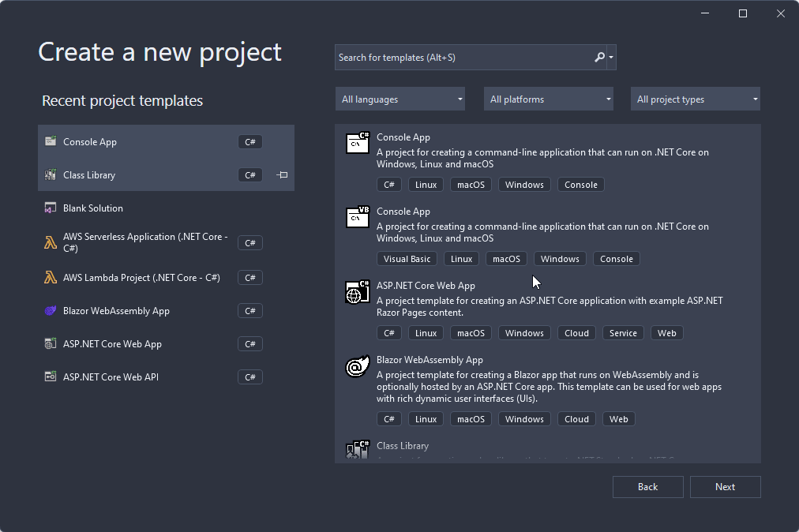Select ASP.NET Core Web API recent template
Screen dimensions: 799x532
111,377
